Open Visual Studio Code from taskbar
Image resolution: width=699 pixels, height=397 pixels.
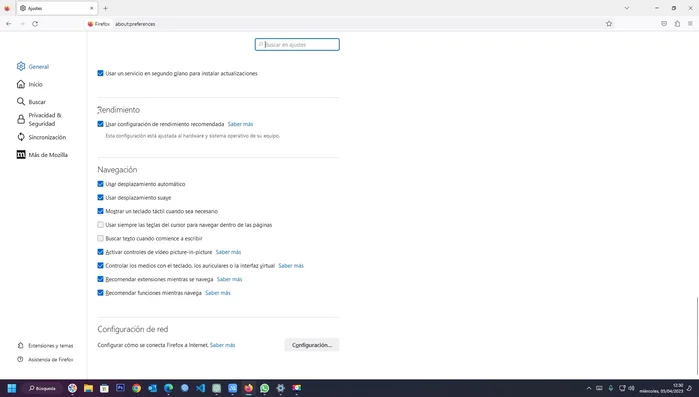click(201, 388)
